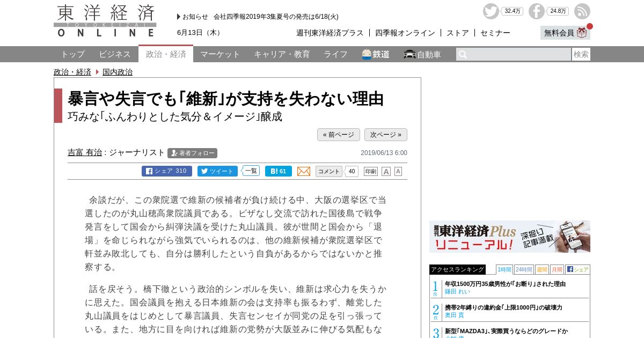
Task: Open the Twitter icon in the header
Action: (x=491, y=11)
